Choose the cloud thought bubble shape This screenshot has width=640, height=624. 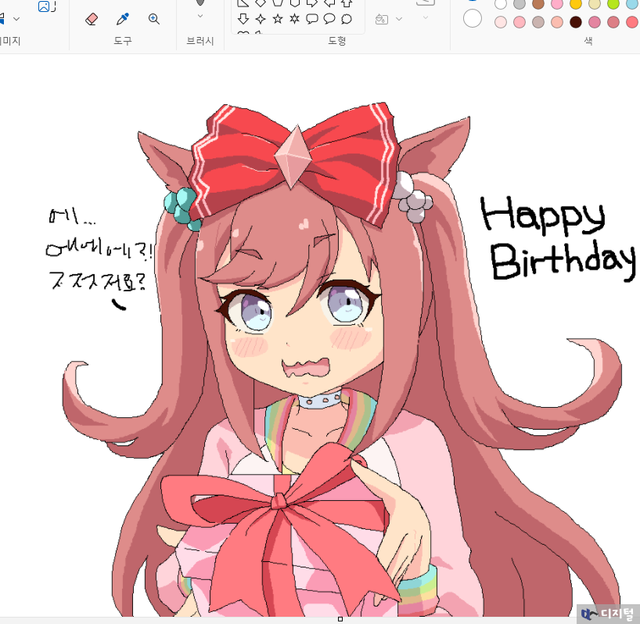tap(346, 19)
